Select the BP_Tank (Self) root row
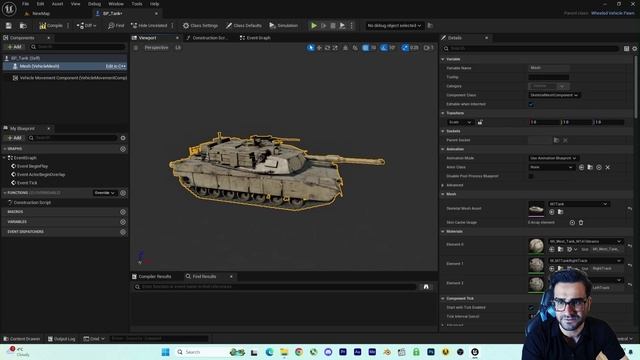640x360 pixels. [x=64, y=58]
